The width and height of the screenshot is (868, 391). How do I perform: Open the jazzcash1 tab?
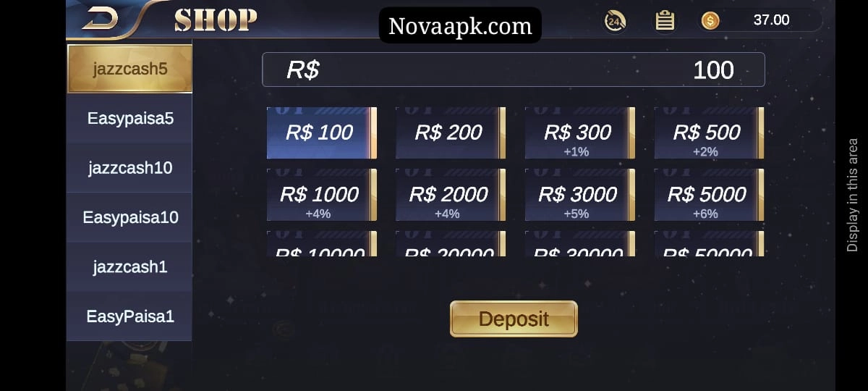(x=129, y=267)
